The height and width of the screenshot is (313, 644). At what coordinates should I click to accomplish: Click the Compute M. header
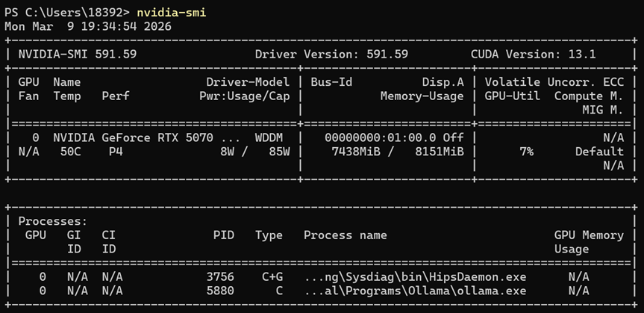590,96
